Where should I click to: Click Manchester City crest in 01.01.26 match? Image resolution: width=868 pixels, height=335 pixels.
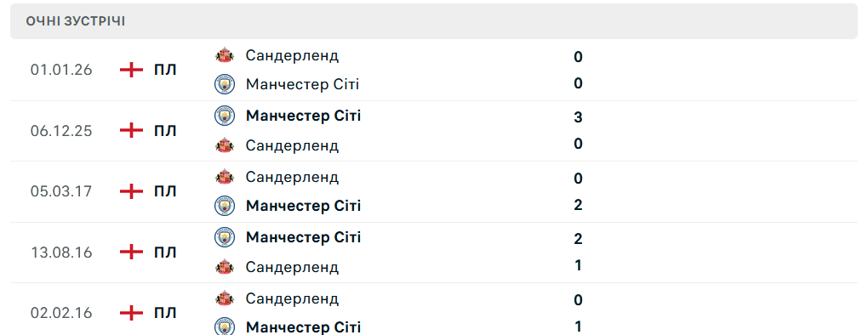coord(224,84)
